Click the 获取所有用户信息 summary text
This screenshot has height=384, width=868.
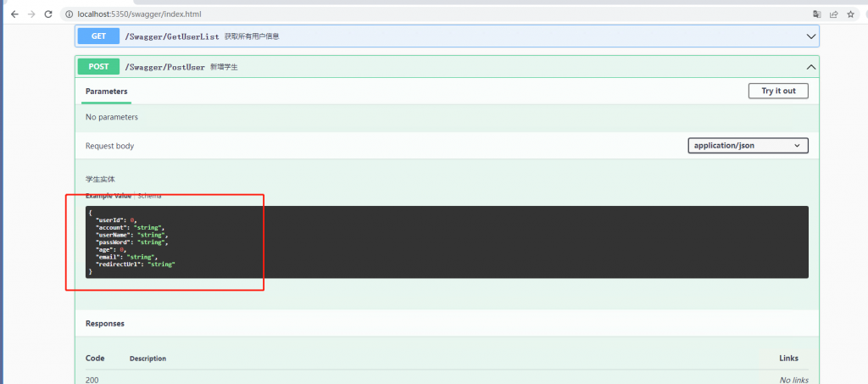point(252,36)
